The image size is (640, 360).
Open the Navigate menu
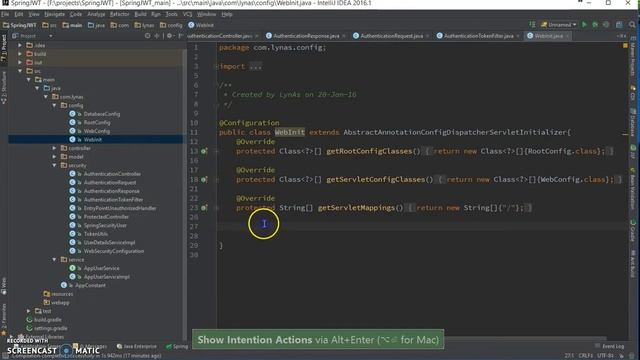click(55, 14)
